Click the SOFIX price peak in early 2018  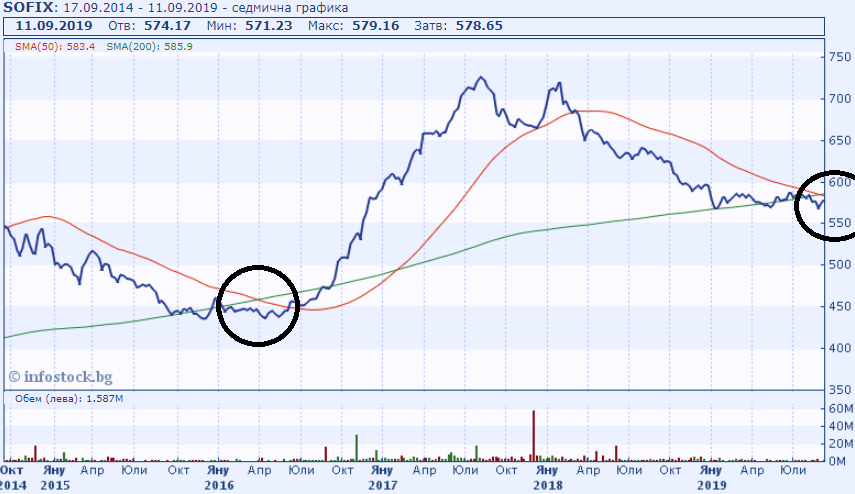pos(559,83)
